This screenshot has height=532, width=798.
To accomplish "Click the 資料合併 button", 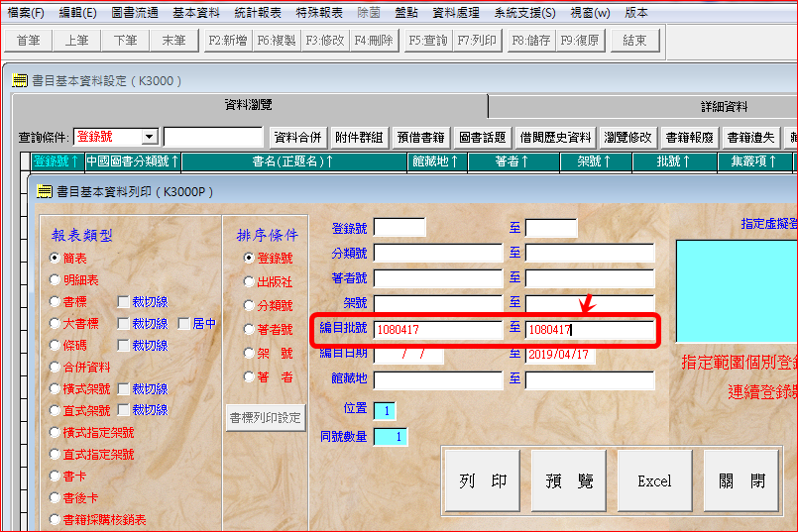I will (x=297, y=138).
